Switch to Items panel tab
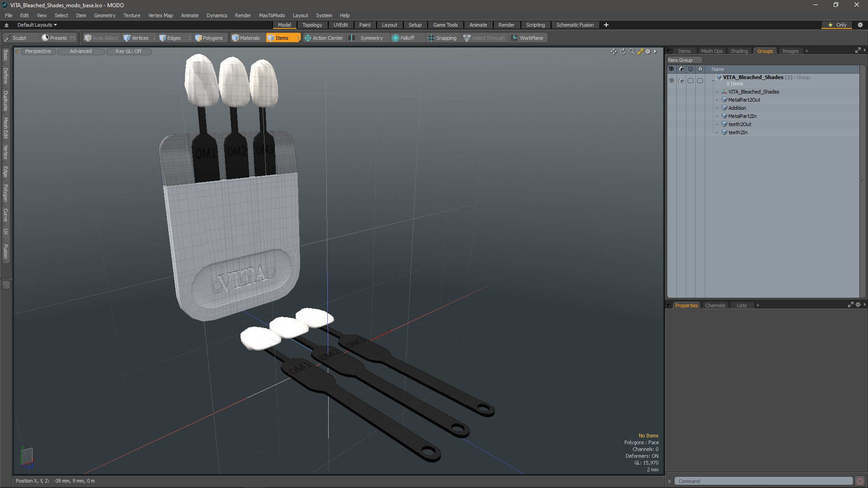Image resolution: width=868 pixels, height=488 pixels. [684, 51]
